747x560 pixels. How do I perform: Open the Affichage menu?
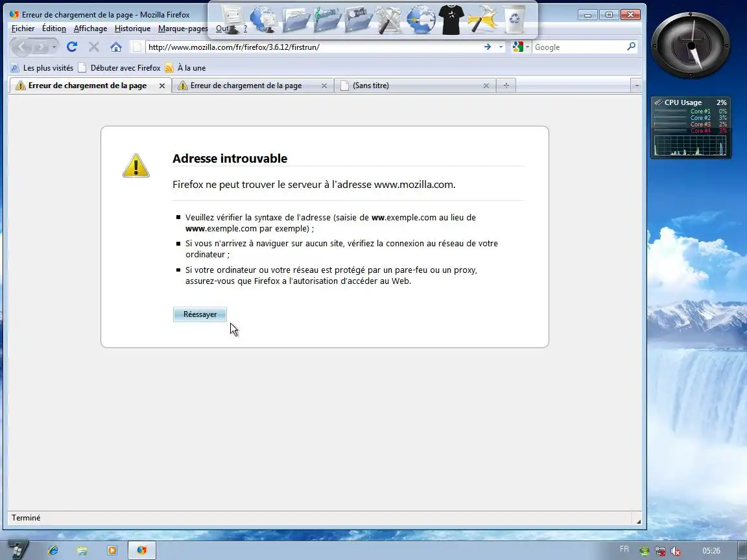pyautogui.click(x=91, y=29)
